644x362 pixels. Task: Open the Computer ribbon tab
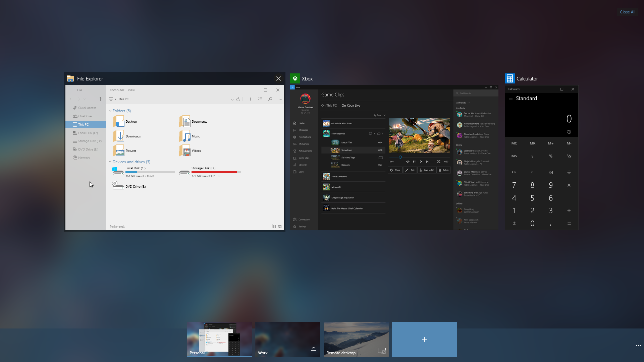pos(117,90)
